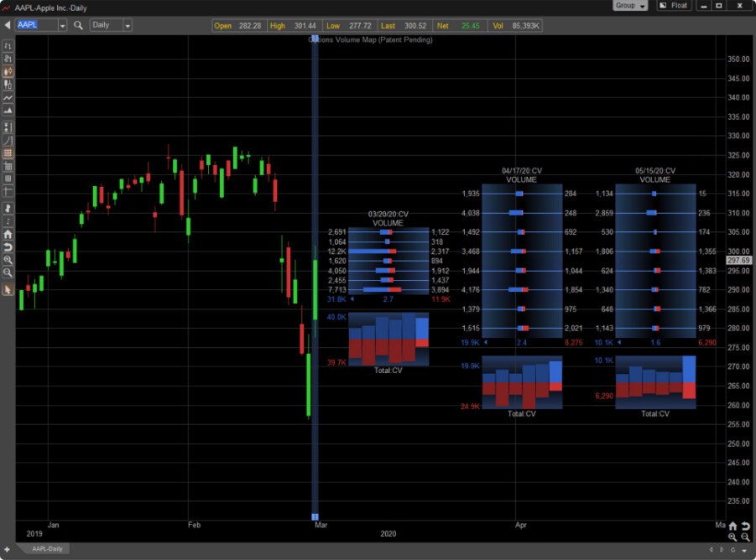Click the back arrow left of symbol box

[x=8, y=25]
